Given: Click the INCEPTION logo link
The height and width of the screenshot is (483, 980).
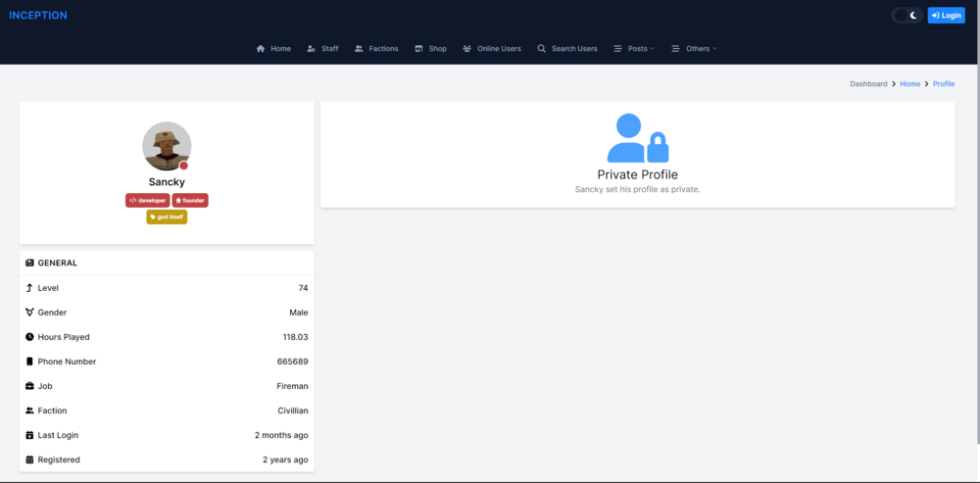Looking at the screenshot, I should click(38, 16).
